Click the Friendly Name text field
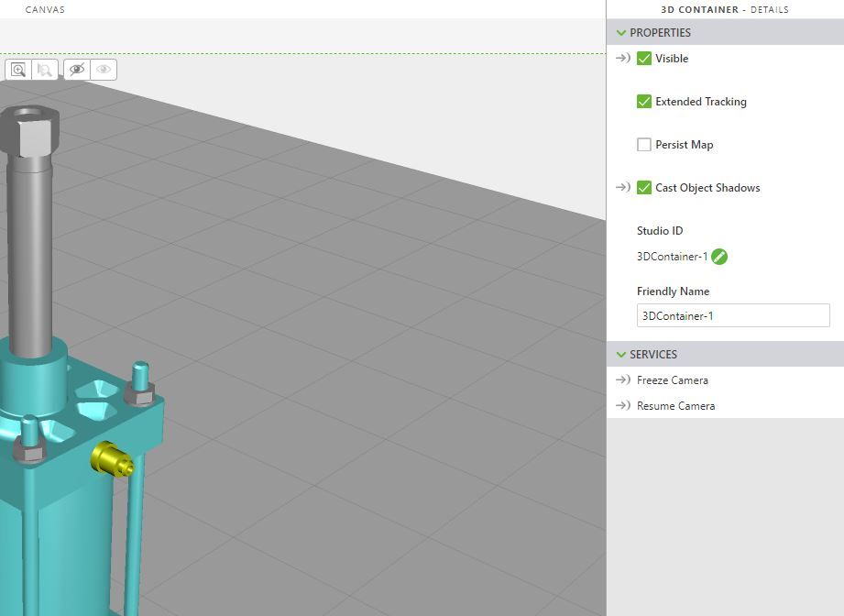The width and height of the screenshot is (844, 616). pyautogui.click(x=733, y=316)
